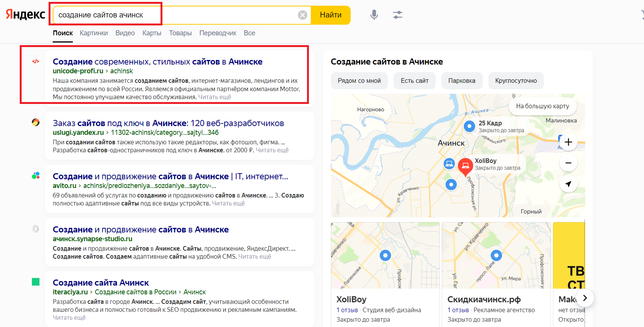Open the Скидкиачинск.рф organization title
644x327 pixels.
point(484,299)
